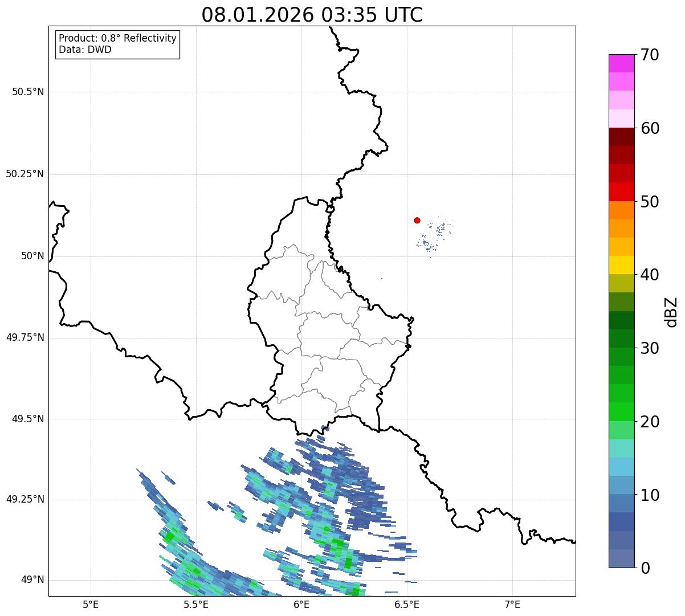Pick the dark maroon swatch below 60
Image resolution: width=685 pixels, height=616 pixels.
(621, 137)
